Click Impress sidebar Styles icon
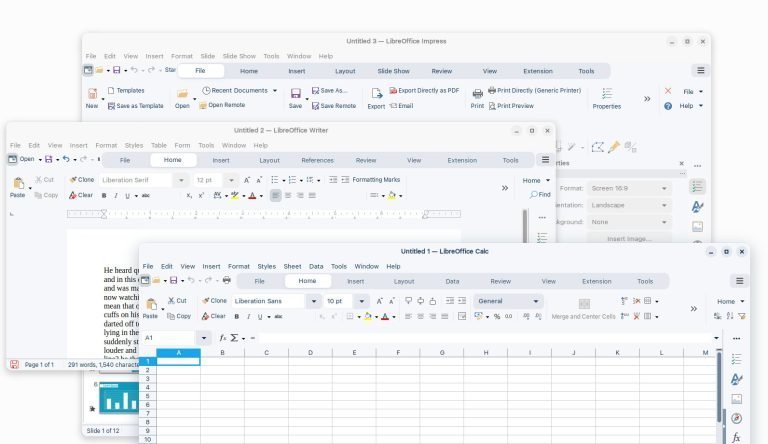The height and width of the screenshot is (444, 768). (x=697, y=206)
